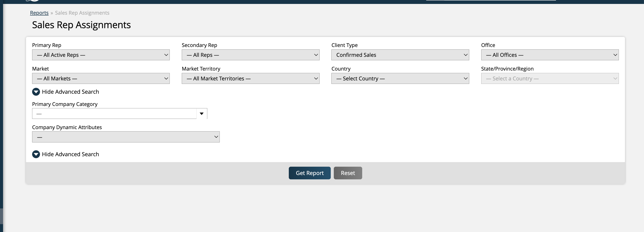Open the Client Type dropdown showing Confirmed Sales
The width and height of the screenshot is (644, 232).
[x=400, y=55]
